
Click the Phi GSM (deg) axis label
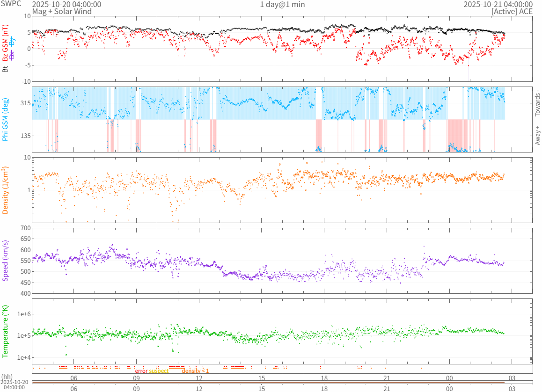pos(6,120)
